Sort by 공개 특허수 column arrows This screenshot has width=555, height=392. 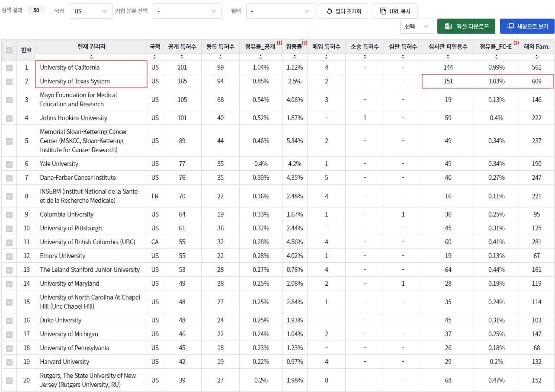182,57
